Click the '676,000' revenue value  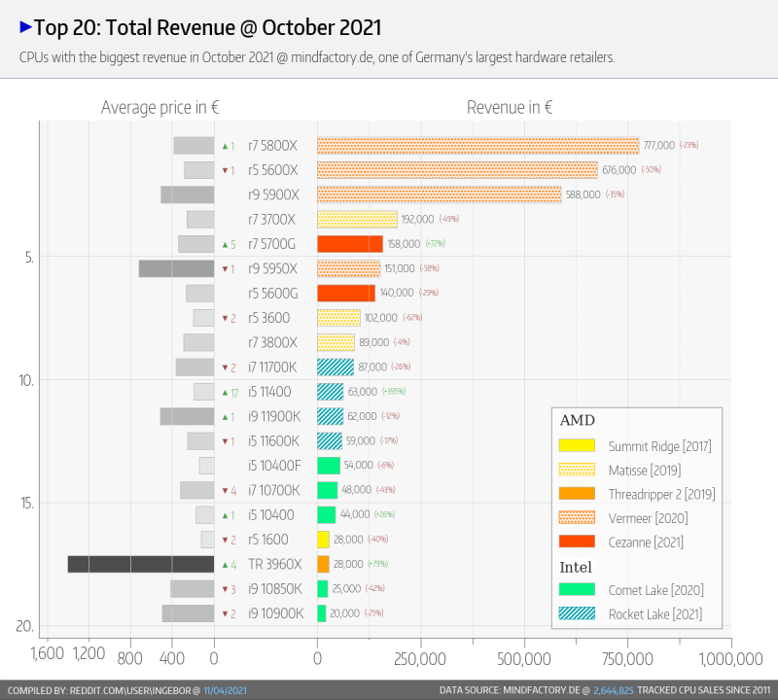click(619, 170)
